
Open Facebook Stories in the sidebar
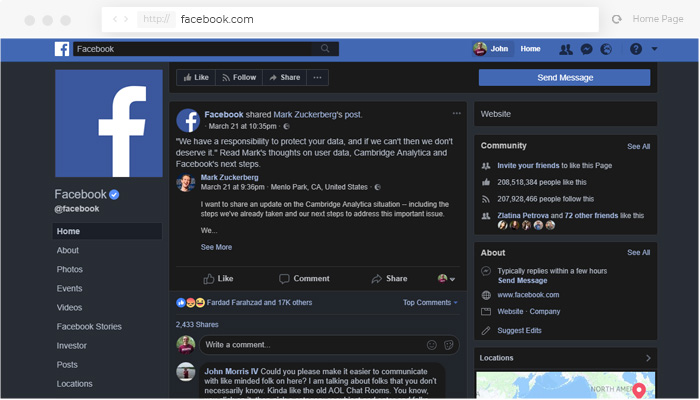click(89, 327)
